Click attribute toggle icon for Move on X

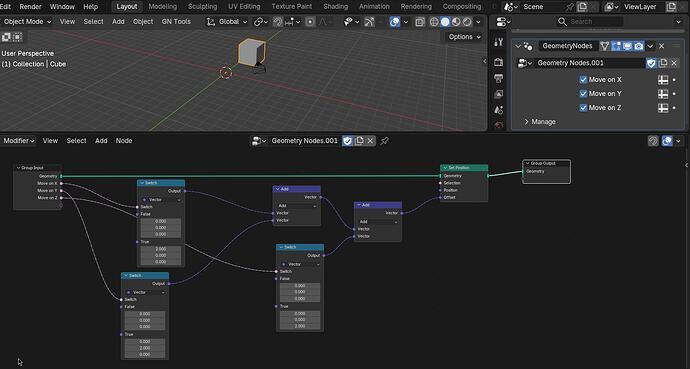[663, 80]
